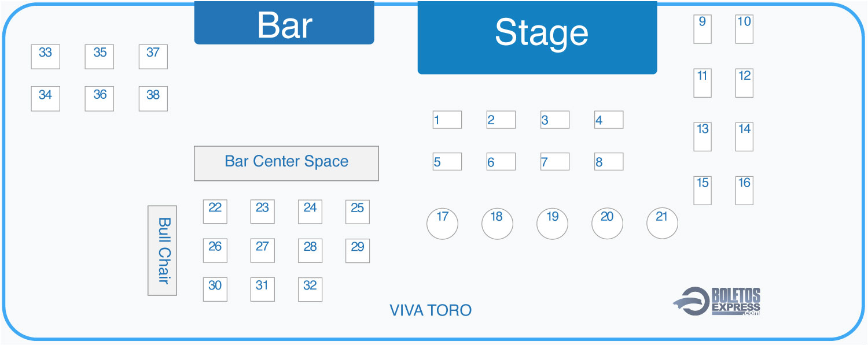
Task: Select table 9 right of stage
Action: [x=703, y=29]
